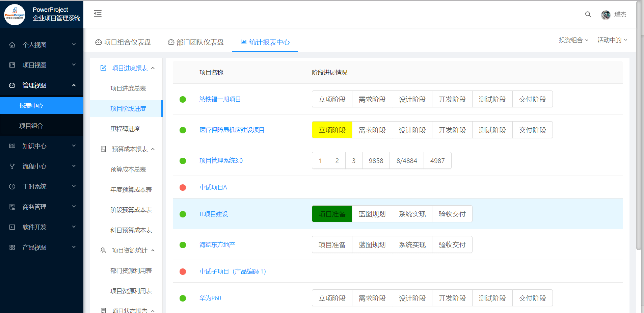
Task: Click the edit icon beside 项目进度报表
Action: (x=103, y=68)
